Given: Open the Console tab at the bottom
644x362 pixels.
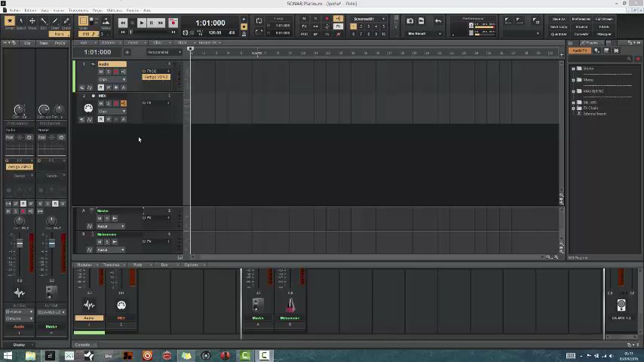Looking at the screenshot, I should [82, 345].
